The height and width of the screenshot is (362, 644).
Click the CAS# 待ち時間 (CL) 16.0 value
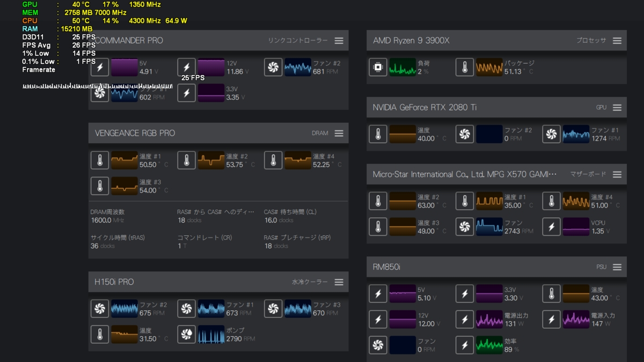pyautogui.click(x=279, y=220)
